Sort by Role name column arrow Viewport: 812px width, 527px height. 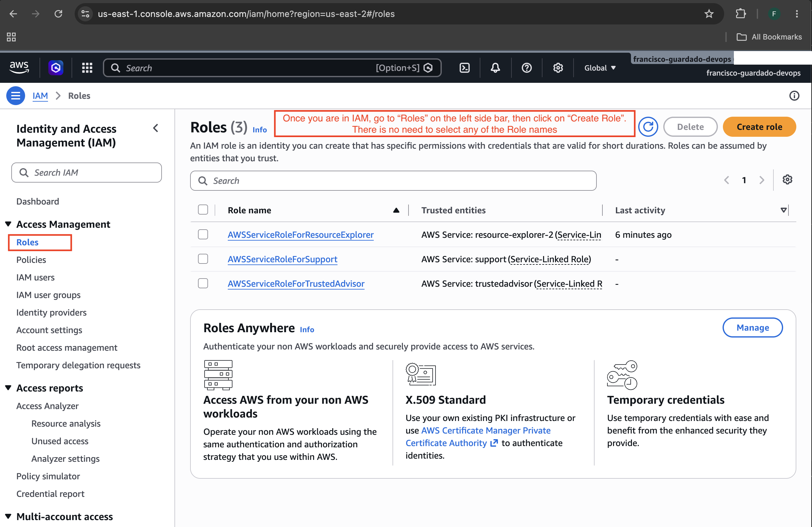click(396, 210)
